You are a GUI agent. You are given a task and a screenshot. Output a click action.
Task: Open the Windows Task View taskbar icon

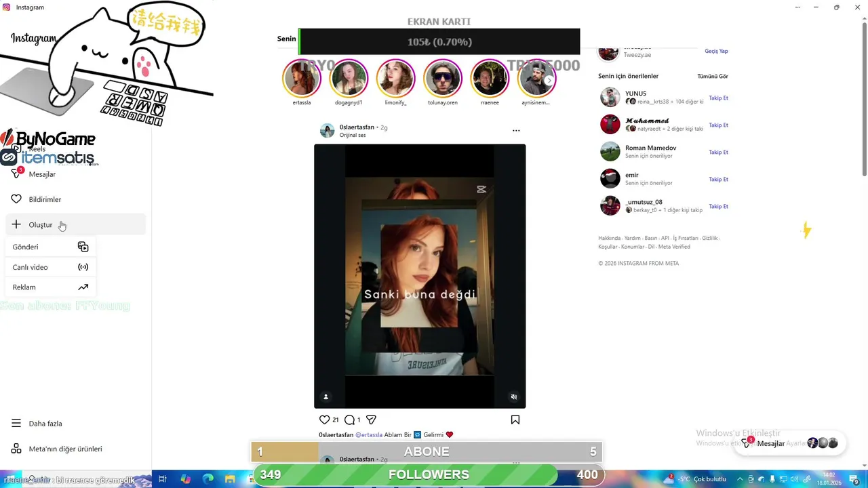coord(163,479)
